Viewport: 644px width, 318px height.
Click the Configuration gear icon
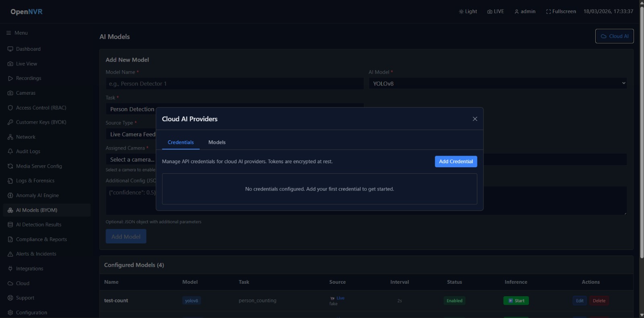click(x=10, y=313)
